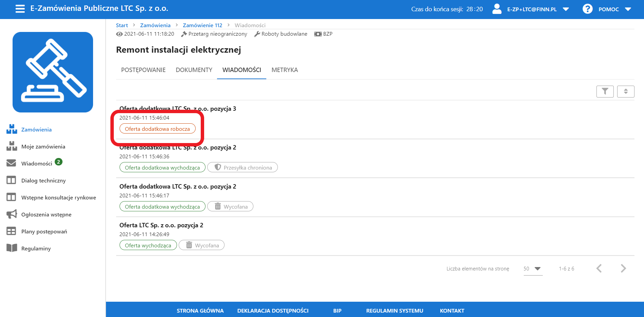Click the E-ZP+LTC@FINN.PL account label
644x317 pixels.
pos(532,9)
